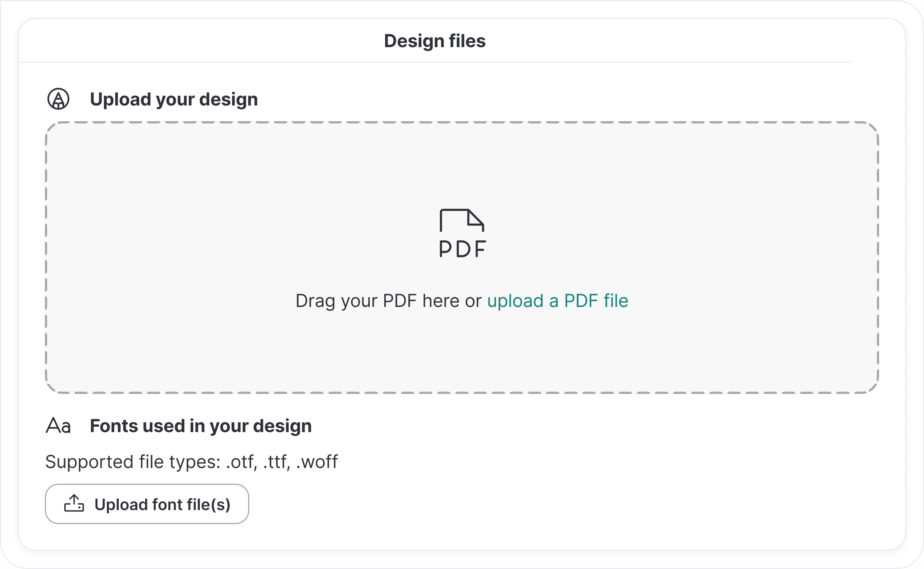Click the 'Supported file types' label text
Screen dimensions: 924x569
[132, 462]
